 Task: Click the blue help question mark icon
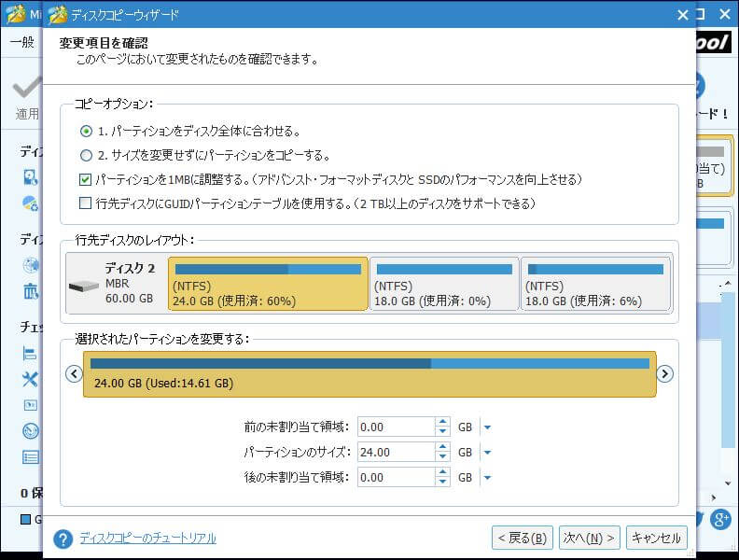[63, 539]
